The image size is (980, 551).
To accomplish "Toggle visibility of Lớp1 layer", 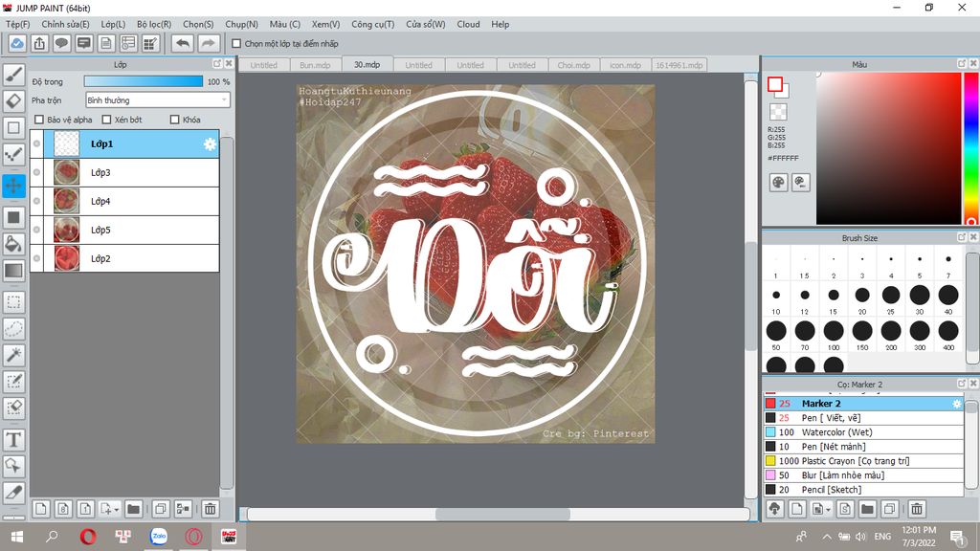I will (37, 143).
